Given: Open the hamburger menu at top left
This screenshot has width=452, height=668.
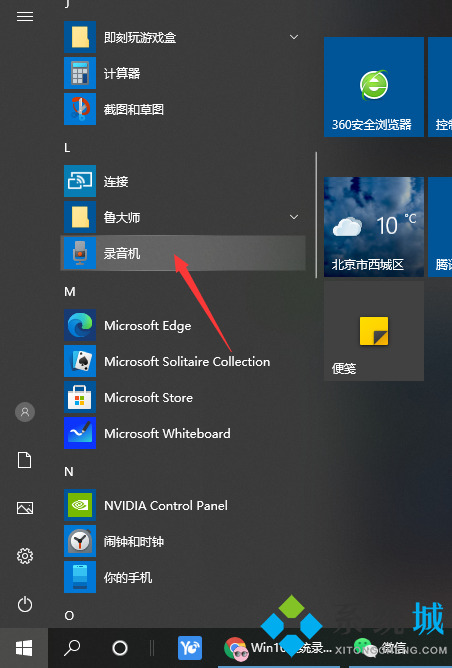Looking at the screenshot, I should [x=25, y=16].
